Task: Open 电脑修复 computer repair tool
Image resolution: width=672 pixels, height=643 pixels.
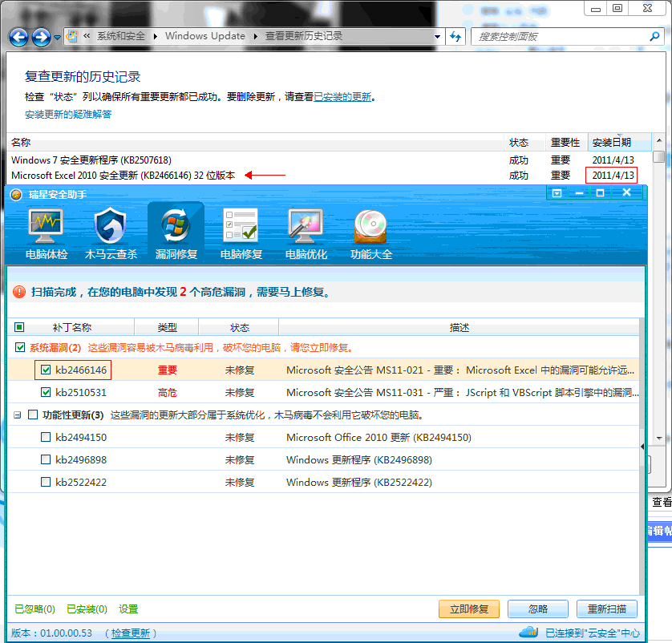Action: click(x=241, y=234)
